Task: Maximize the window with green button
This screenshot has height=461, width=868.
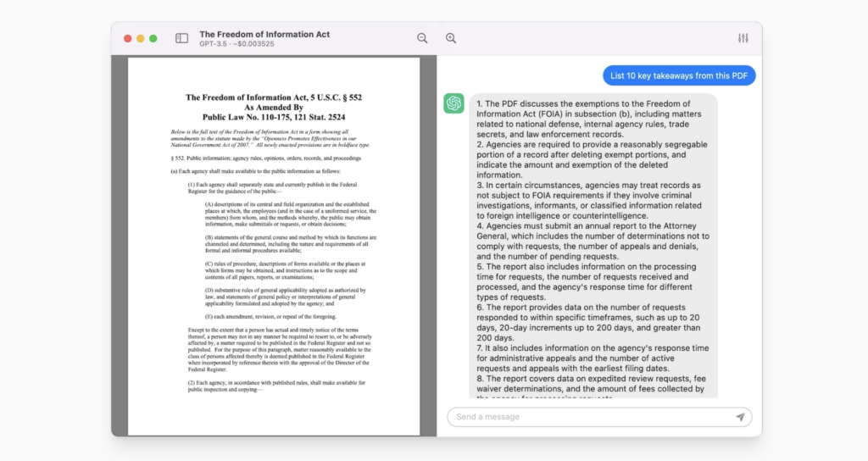Action: (153, 38)
